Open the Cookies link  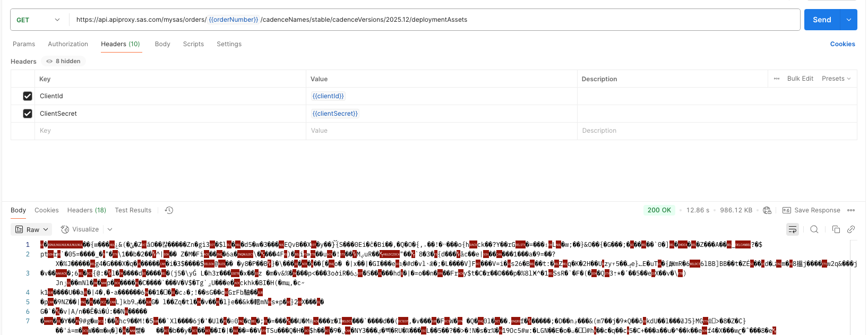click(x=842, y=44)
